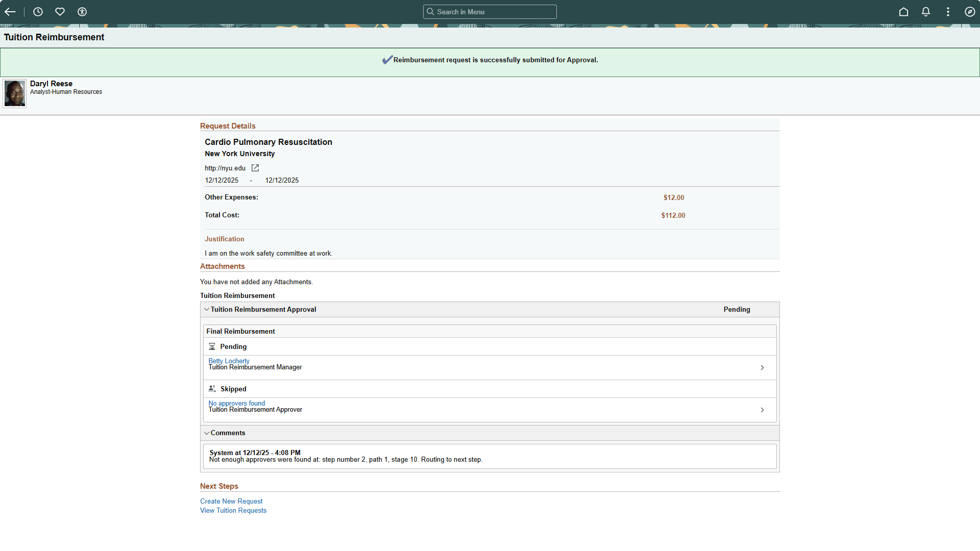Open the notifications bell

pos(926,11)
